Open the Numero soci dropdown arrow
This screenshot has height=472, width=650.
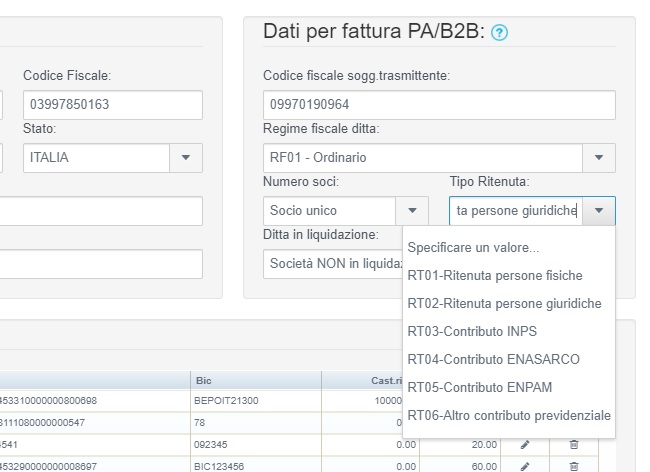coord(412,211)
